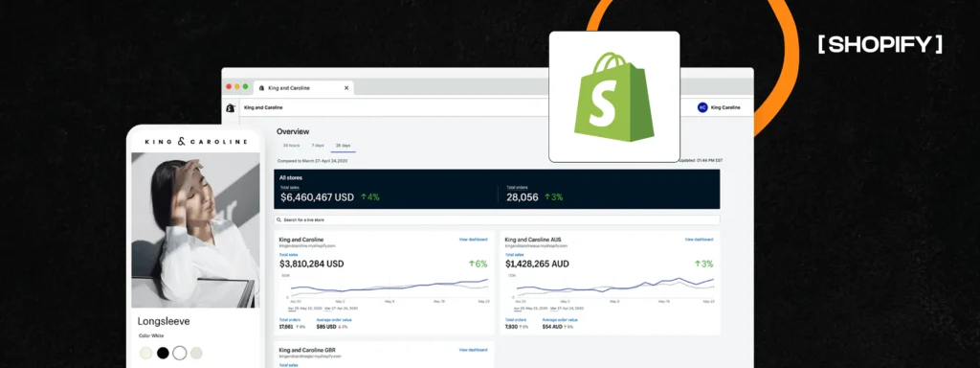Screen dimensions: 980x368
Task: Close the King and Caroline browser tab
Action: click(x=346, y=88)
